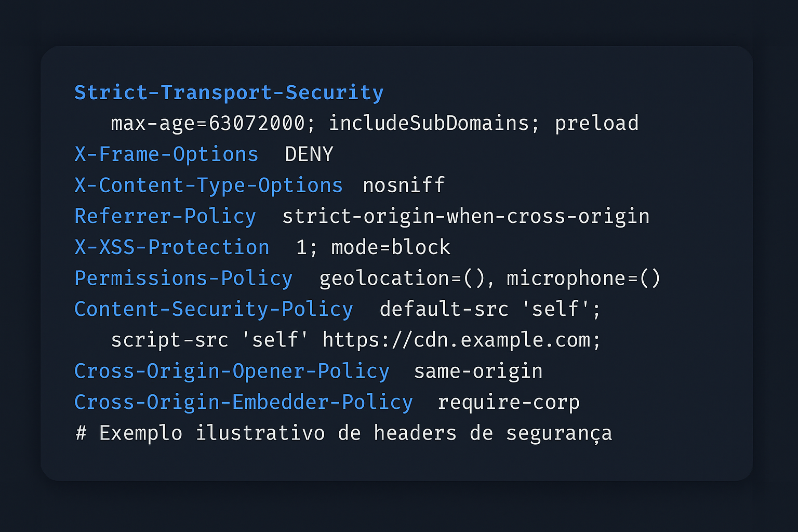Select the microphone=() directive

(x=583, y=278)
